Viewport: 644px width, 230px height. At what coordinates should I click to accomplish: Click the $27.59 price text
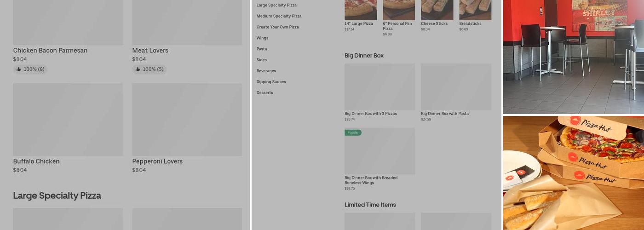click(x=426, y=120)
